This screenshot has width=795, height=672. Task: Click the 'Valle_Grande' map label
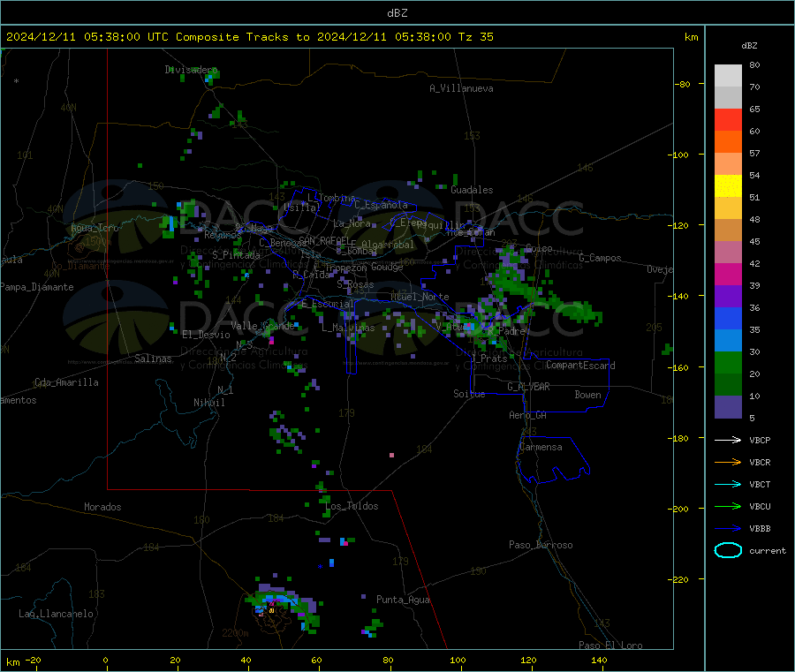point(262,326)
